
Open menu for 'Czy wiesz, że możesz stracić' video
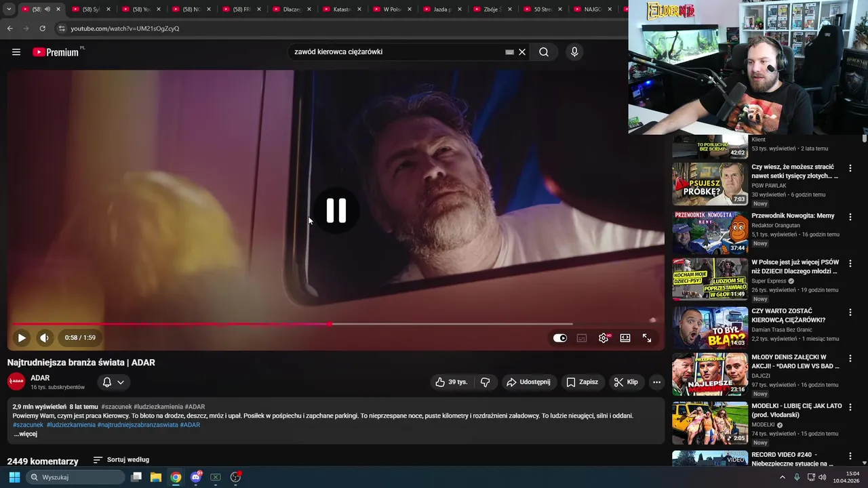[x=850, y=168]
